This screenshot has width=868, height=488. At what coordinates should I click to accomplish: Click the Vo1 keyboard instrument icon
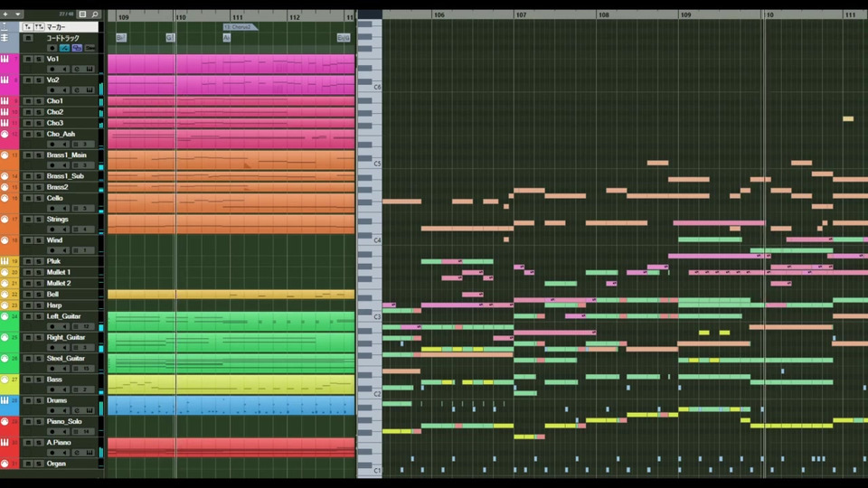point(90,70)
